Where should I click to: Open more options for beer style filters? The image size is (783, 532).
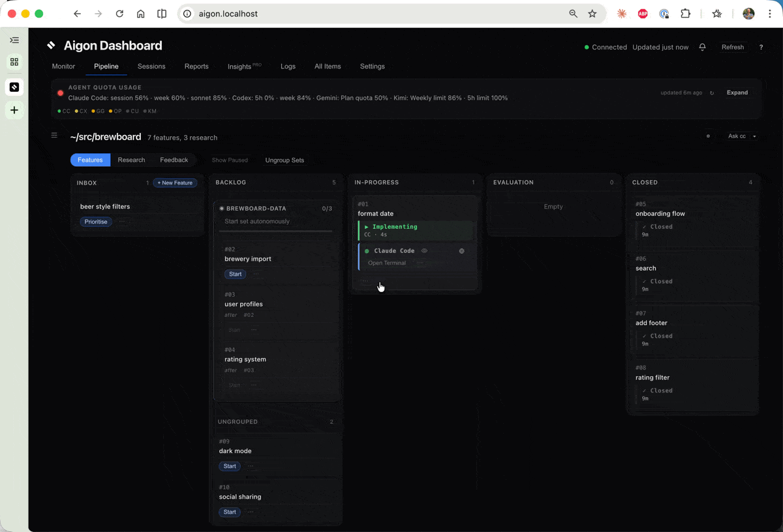(121, 222)
